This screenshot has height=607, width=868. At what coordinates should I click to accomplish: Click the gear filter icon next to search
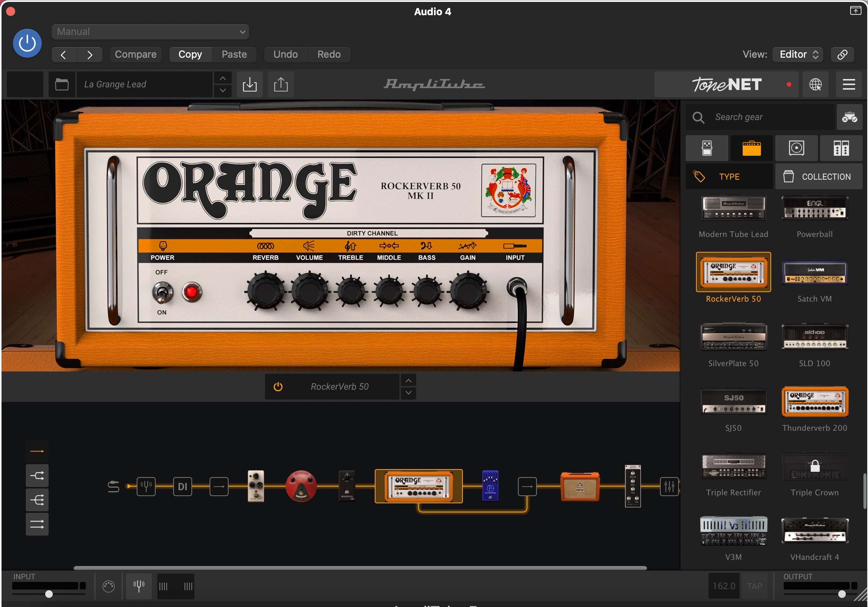tap(849, 117)
